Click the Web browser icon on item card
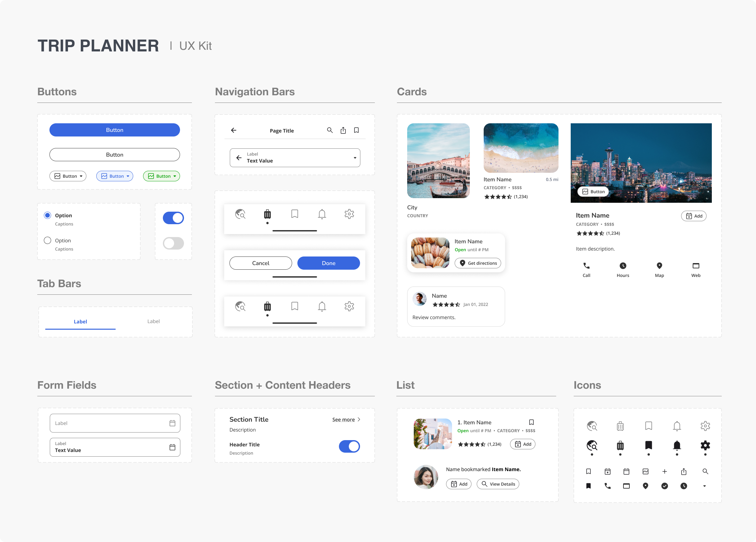 point(696,266)
